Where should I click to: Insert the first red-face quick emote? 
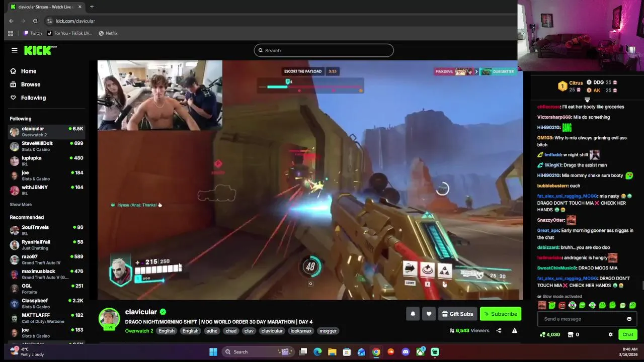pyautogui.click(x=542, y=305)
